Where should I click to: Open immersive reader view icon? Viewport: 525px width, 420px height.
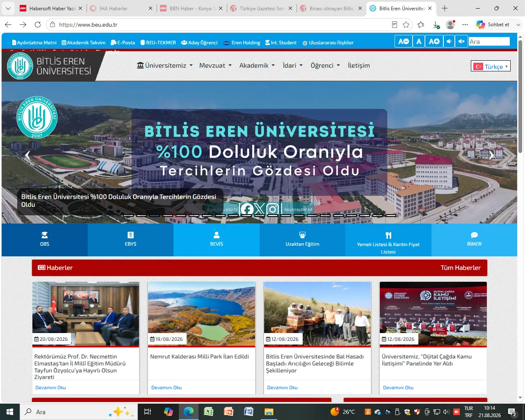[395, 25]
